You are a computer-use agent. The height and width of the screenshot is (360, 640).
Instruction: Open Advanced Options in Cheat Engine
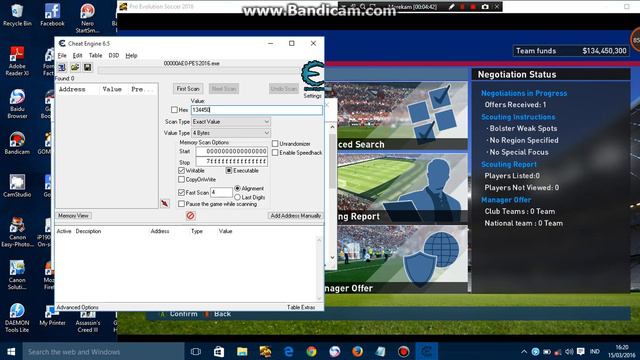coord(78,307)
